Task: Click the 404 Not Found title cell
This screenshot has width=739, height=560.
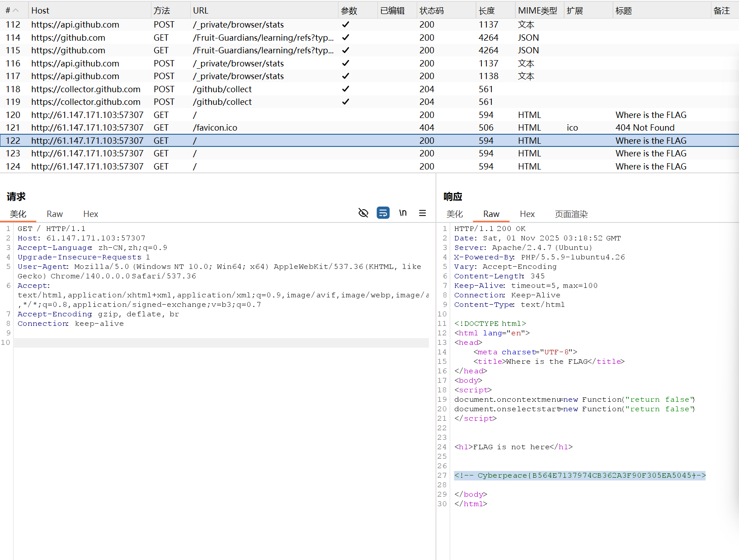Action: [x=645, y=127]
